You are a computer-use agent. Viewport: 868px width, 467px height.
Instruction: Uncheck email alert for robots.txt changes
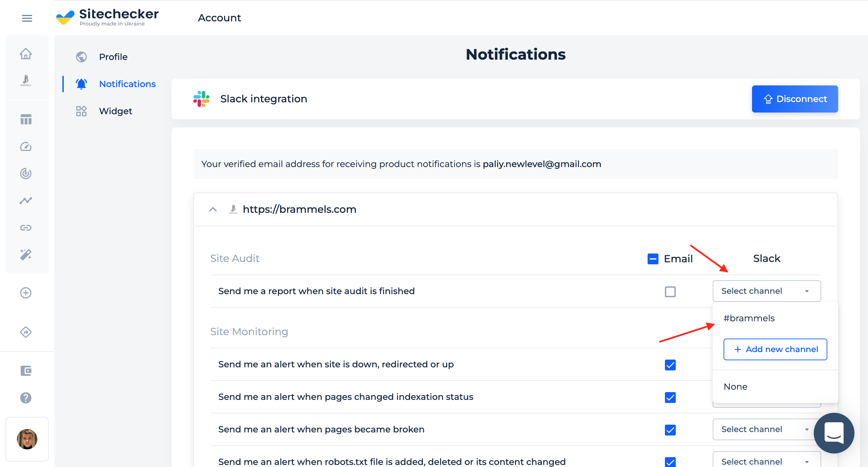tap(670, 462)
